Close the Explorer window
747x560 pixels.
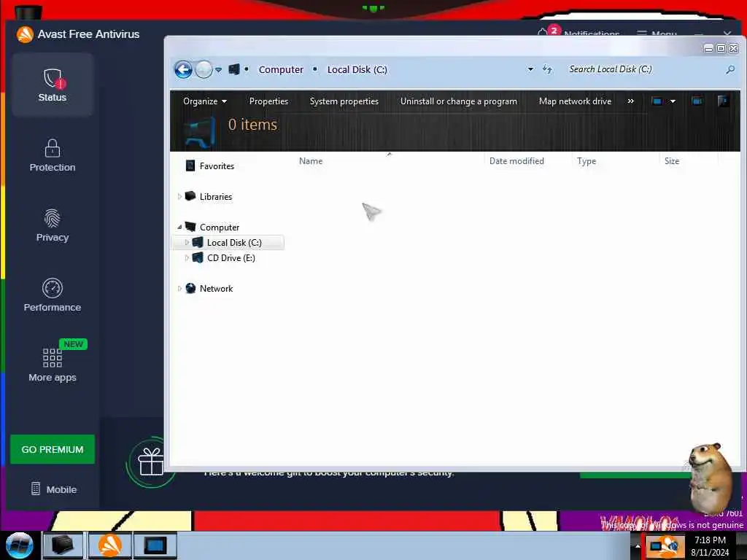(734, 49)
